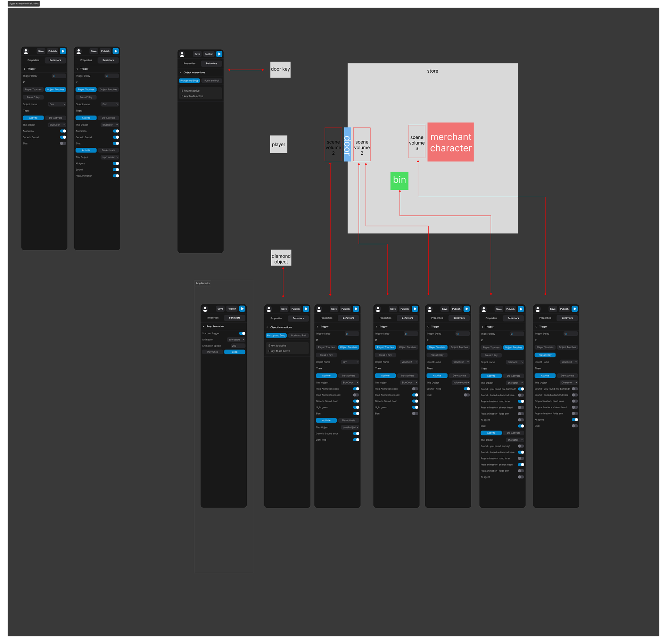Viewport: 667px width, 644px height.
Task: Click the 'diamond object' label box
Action: [281, 258]
